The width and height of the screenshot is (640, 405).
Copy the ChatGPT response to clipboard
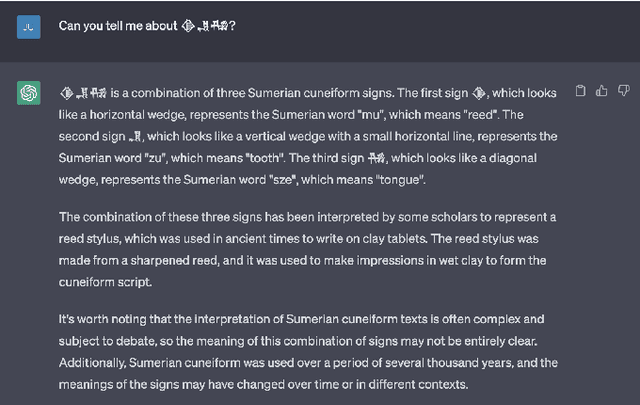point(582,91)
